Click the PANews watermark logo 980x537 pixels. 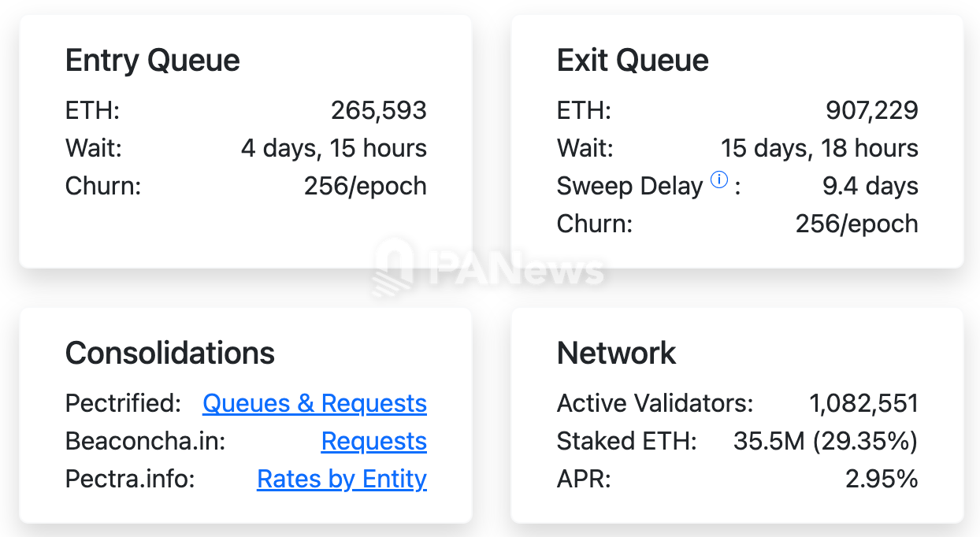click(x=488, y=268)
